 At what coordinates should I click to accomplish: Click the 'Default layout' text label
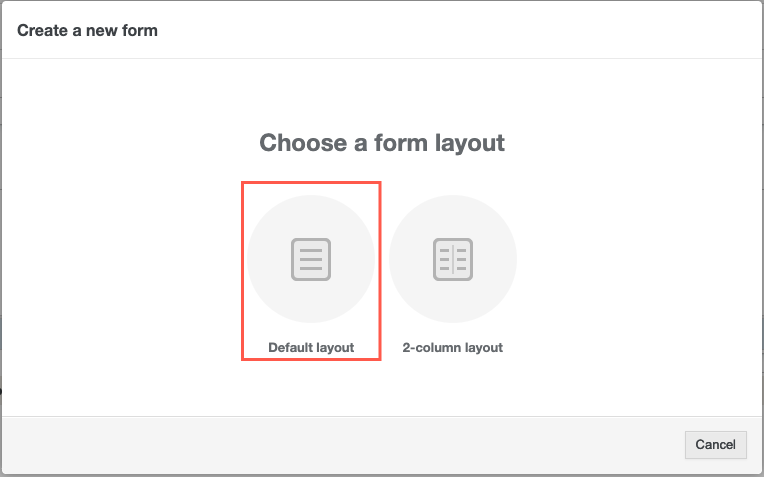point(311,348)
